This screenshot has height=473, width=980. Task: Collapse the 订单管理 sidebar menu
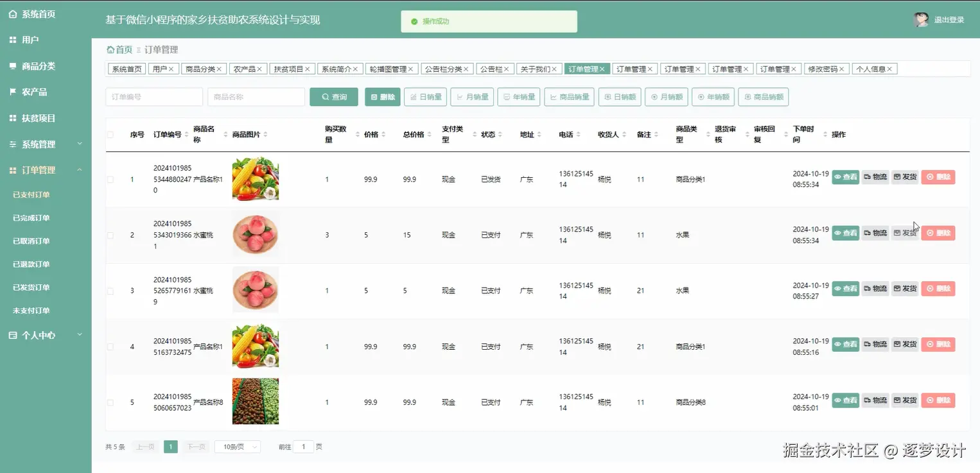[x=46, y=170]
